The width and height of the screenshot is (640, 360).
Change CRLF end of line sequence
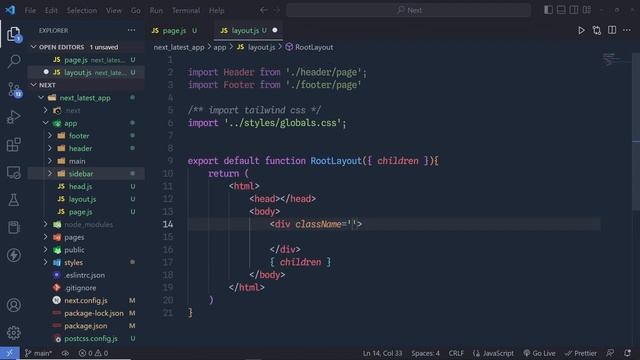pos(456,353)
